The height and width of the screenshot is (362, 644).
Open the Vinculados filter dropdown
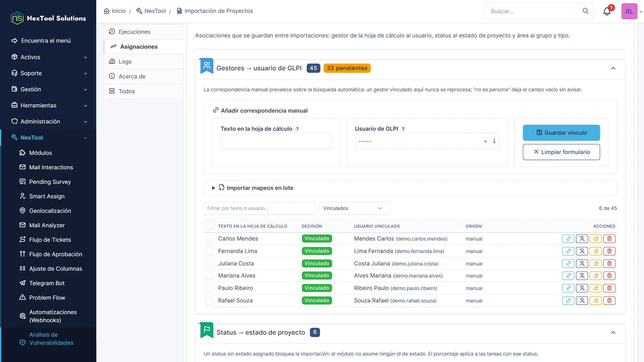click(x=355, y=208)
